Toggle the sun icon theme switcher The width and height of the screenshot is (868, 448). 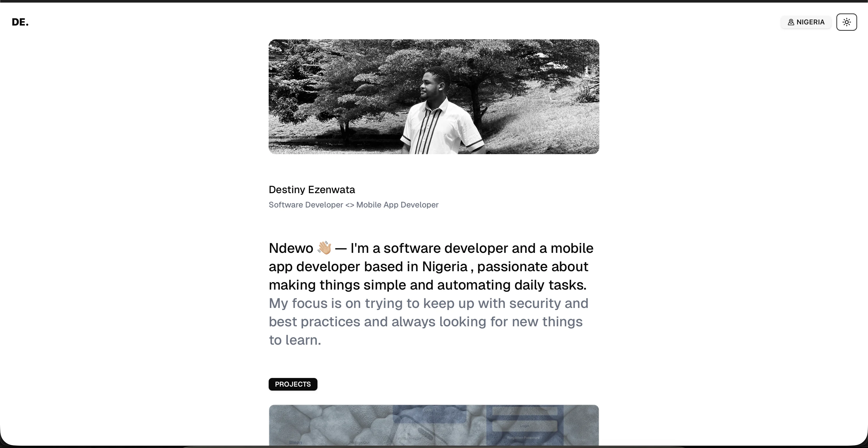pos(846,22)
